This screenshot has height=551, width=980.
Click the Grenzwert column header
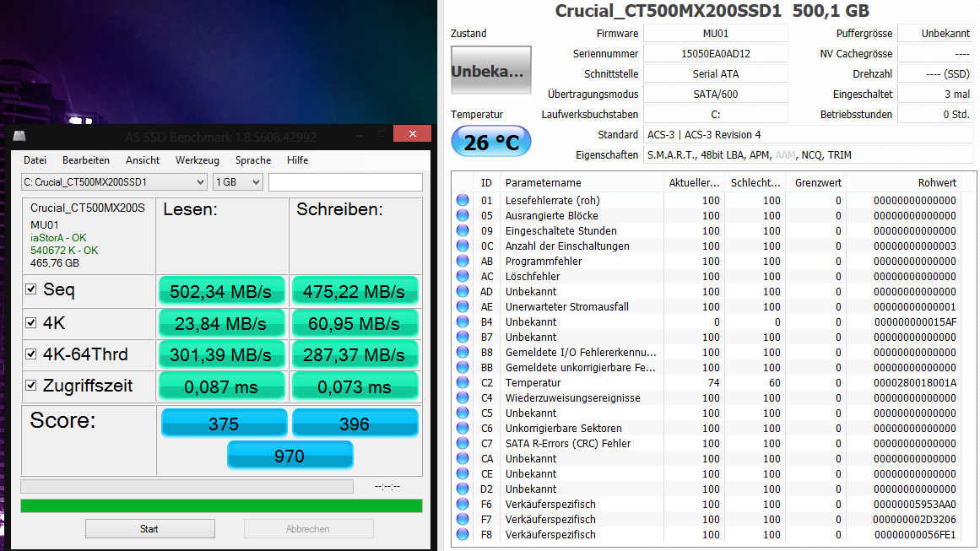(x=818, y=182)
